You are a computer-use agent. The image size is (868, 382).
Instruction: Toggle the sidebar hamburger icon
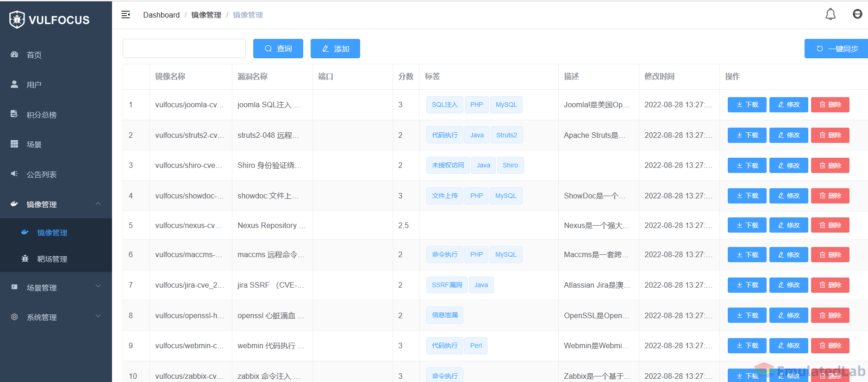pyautogui.click(x=125, y=15)
